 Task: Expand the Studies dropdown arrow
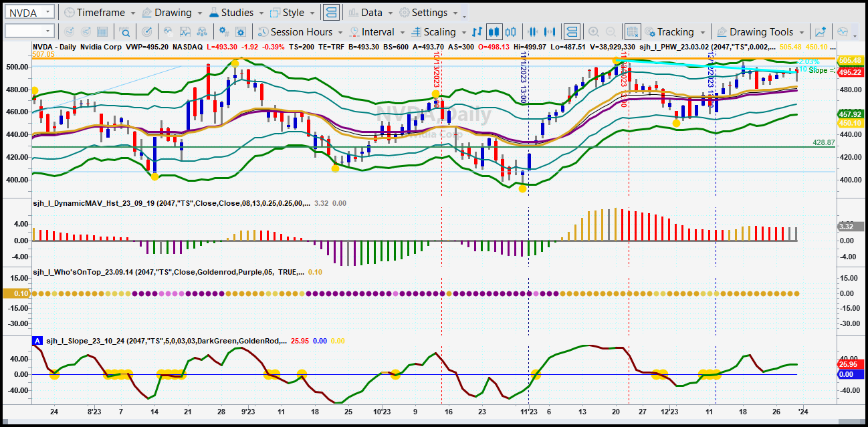261,13
